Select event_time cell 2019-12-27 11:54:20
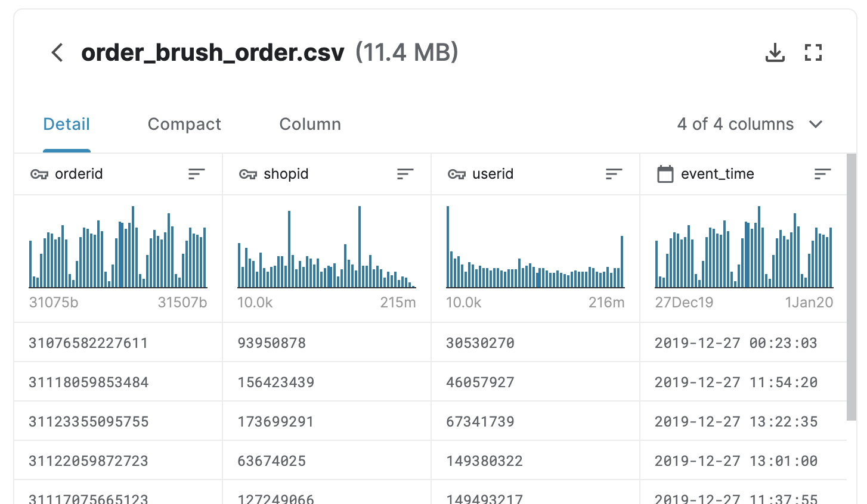This screenshot has width=867, height=504. point(744,382)
